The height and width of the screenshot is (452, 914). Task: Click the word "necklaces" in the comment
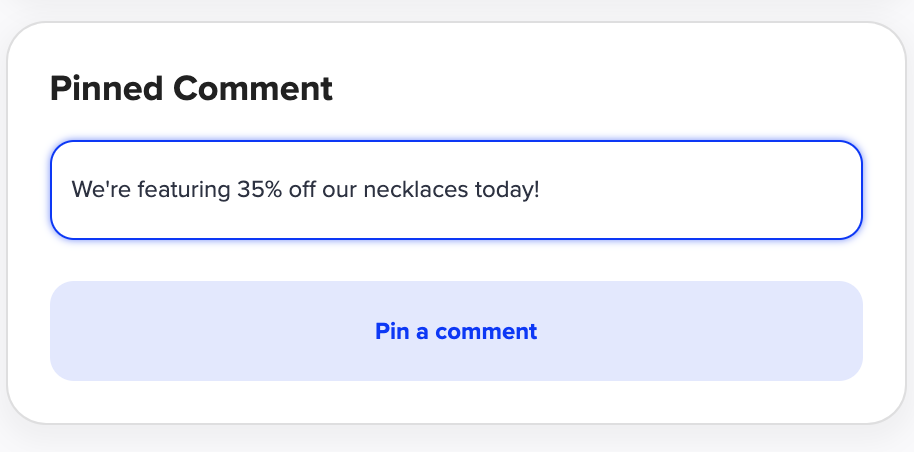coord(415,189)
